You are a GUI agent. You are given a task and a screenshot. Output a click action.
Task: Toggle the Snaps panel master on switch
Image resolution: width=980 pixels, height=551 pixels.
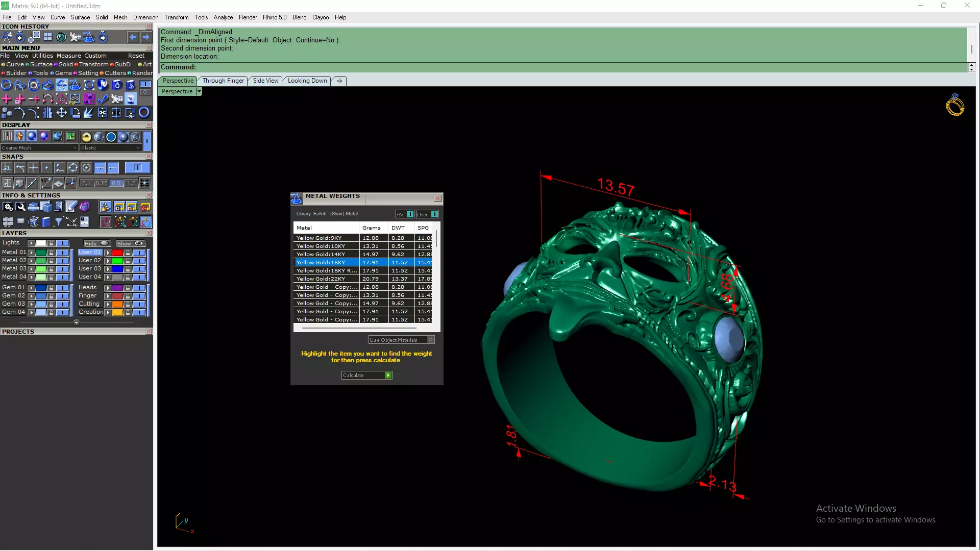click(137, 167)
